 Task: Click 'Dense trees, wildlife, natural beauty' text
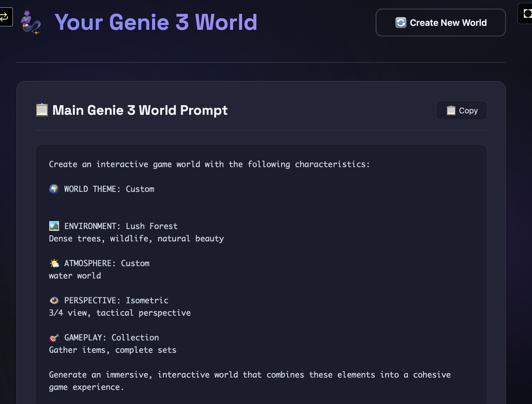pos(137,239)
